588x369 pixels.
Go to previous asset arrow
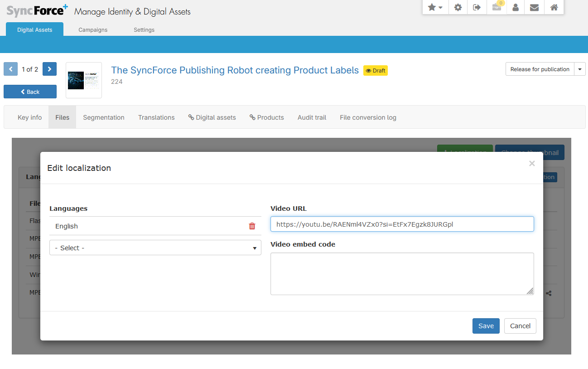pos(11,69)
